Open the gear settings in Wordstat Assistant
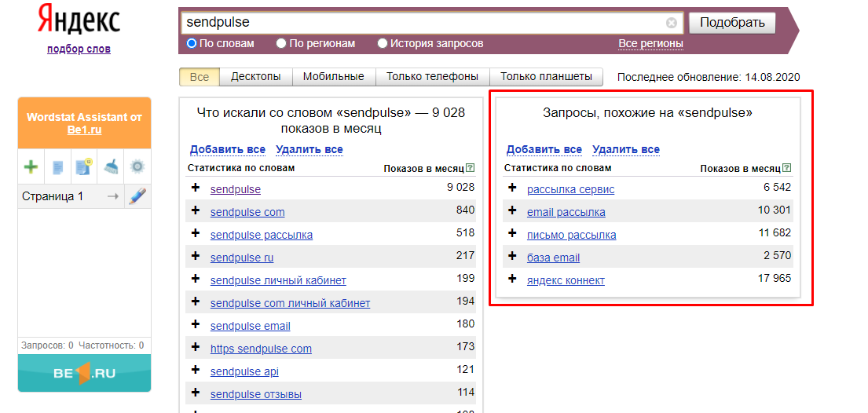Screen dimensions: 868x413 (137, 166)
